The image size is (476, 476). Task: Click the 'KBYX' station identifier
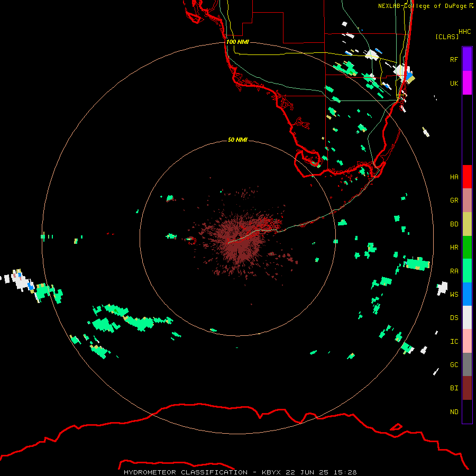click(271, 472)
